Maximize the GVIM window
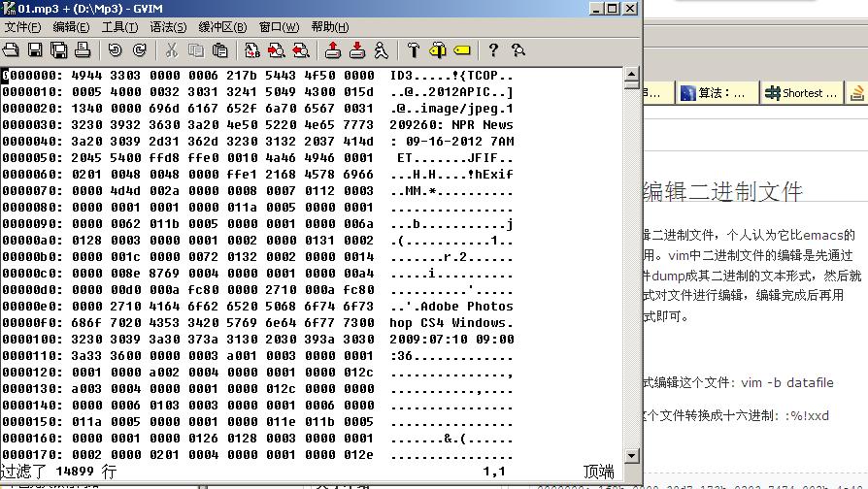 point(613,9)
